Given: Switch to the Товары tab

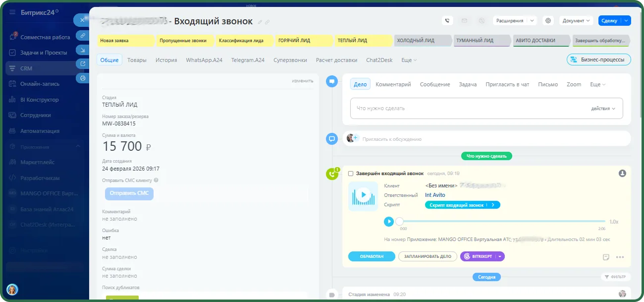Looking at the screenshot, I should pos(137,60).
